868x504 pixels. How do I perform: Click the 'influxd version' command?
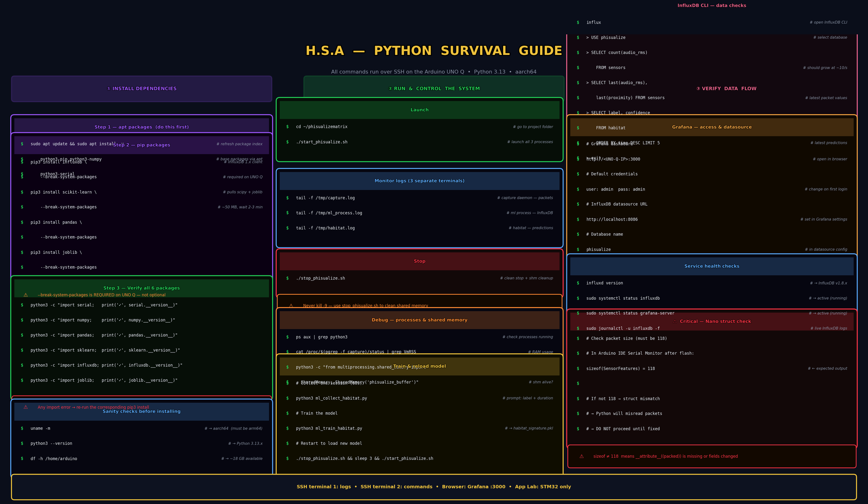click(x=605, y=283)
